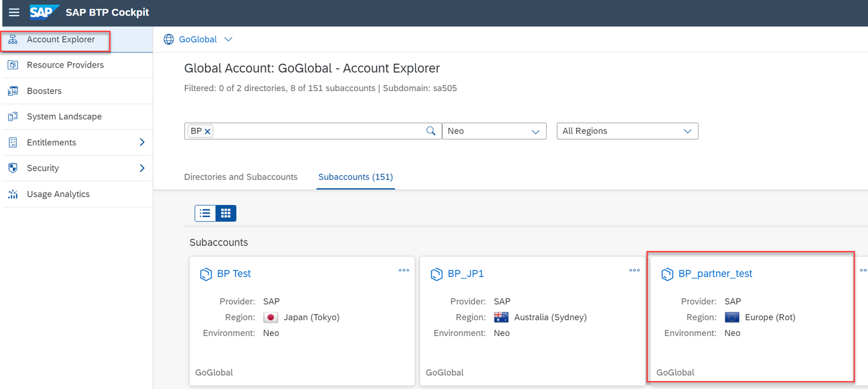Click the SAP BTP Cockpit title
The image size is (868, 389).
107,13
